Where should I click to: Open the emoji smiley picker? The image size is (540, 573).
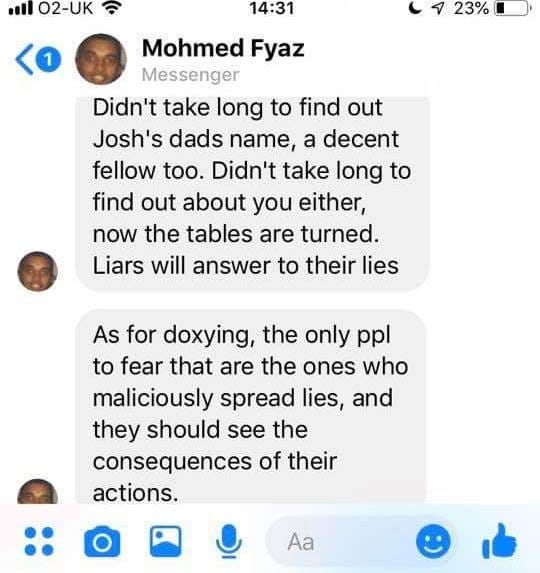coord(433,541)
